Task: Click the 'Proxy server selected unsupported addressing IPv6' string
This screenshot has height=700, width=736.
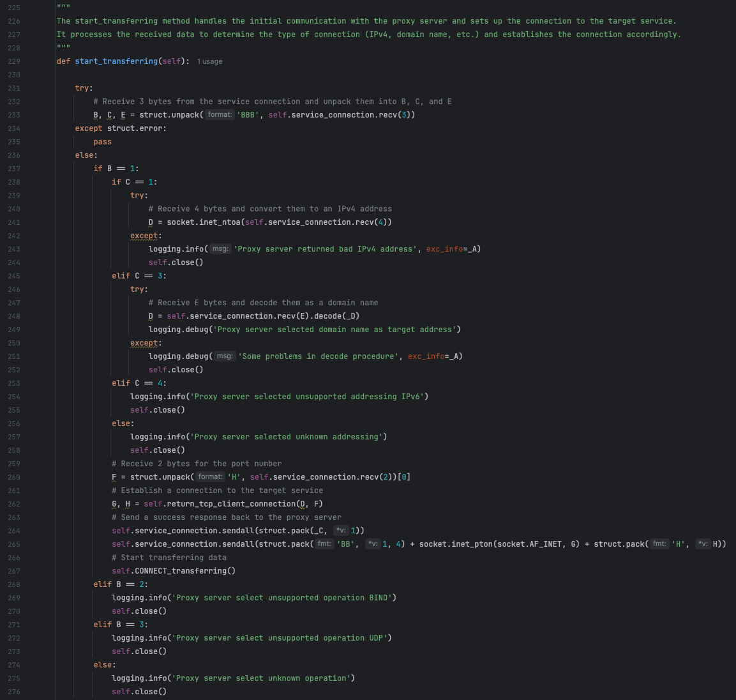Action: [x=309, y=397]
